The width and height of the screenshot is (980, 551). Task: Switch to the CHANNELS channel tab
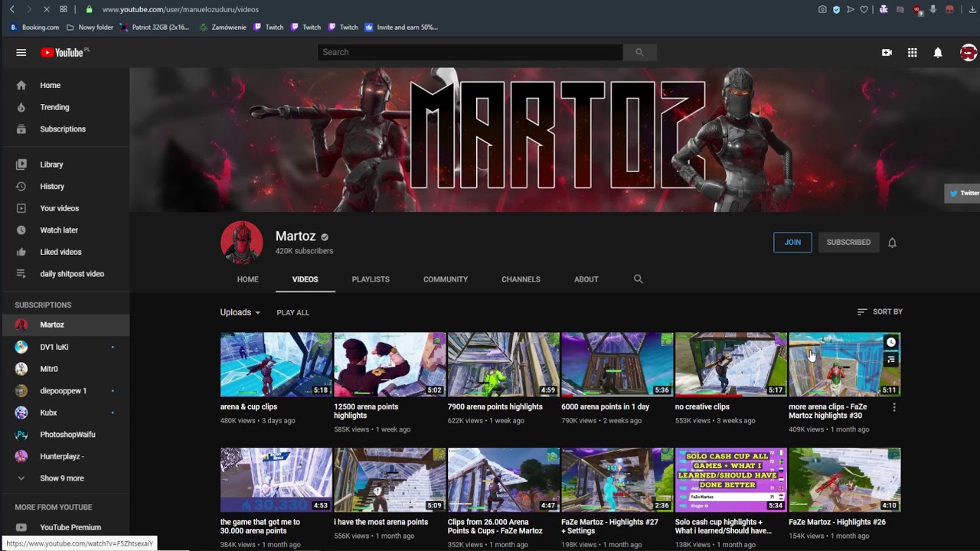(521, 279)
